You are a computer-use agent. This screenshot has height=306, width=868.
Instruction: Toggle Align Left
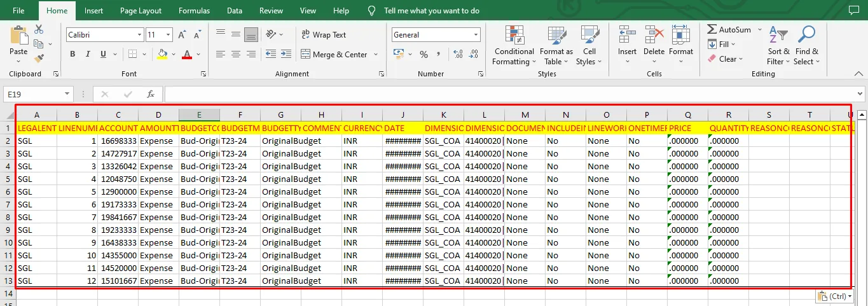tap(221, 55)
